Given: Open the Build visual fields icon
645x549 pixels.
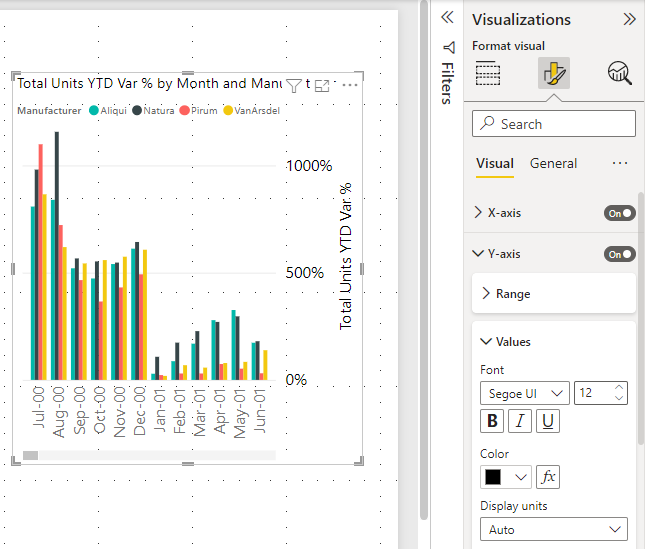Looking at the screenshot, I should tap(488, 73).
